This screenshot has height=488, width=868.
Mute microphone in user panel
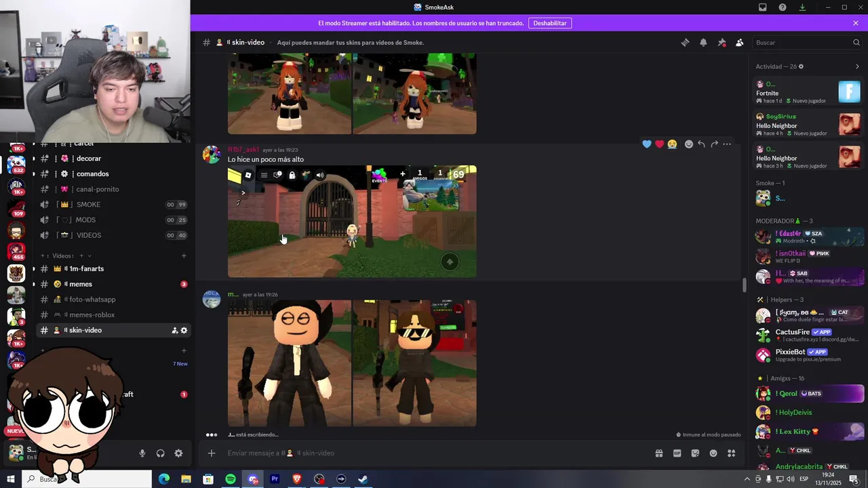point(142,453)
